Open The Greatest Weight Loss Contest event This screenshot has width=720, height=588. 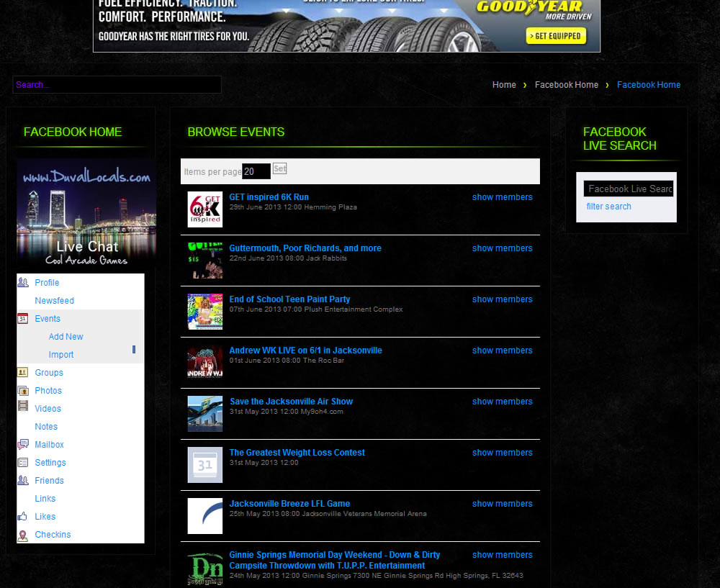coord(297,453)
